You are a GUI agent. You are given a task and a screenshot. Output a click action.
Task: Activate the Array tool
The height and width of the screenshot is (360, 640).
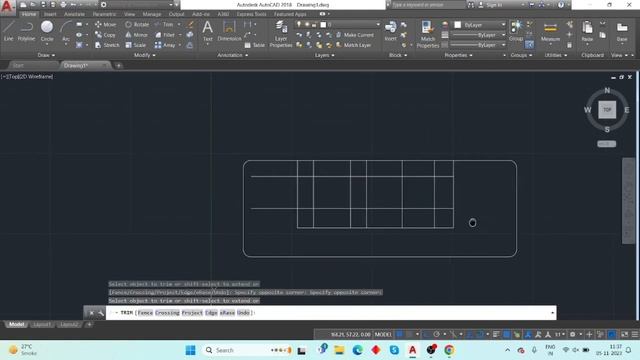pos(165,45)
